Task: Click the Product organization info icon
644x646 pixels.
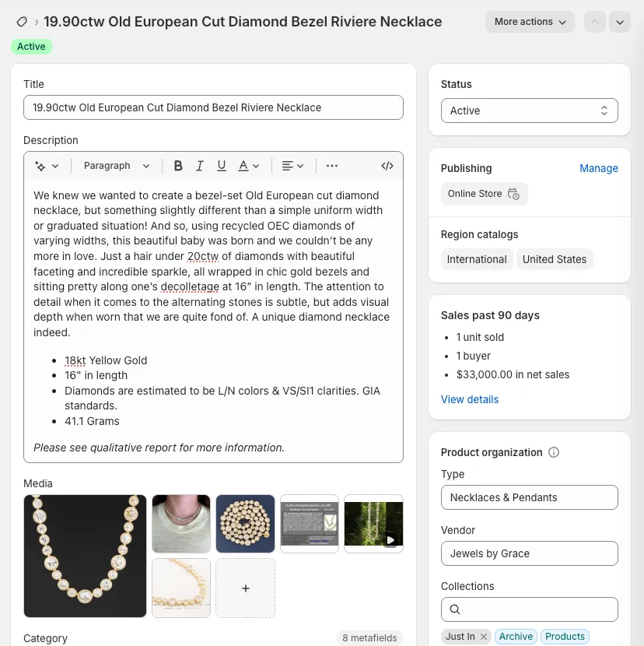Action: (x=554, y=452)
